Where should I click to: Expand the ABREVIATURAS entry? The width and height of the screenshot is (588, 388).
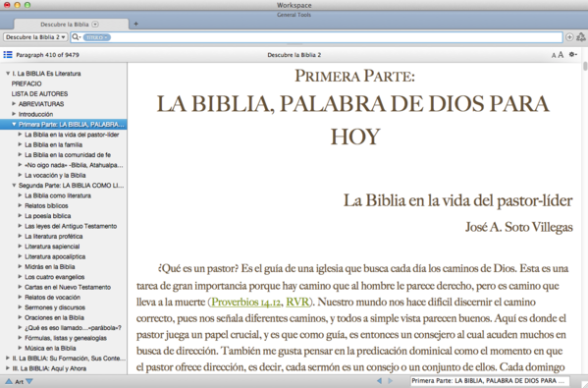point(14,103)
